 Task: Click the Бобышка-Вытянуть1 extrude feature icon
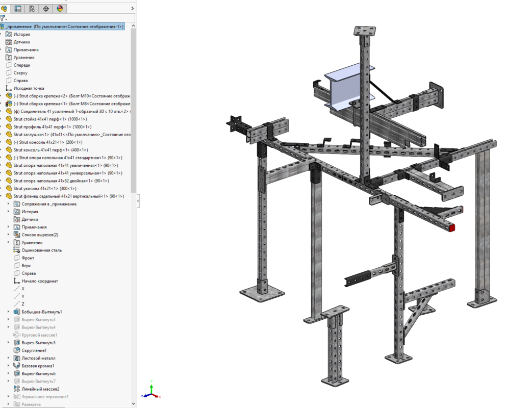tap(17, 312)
